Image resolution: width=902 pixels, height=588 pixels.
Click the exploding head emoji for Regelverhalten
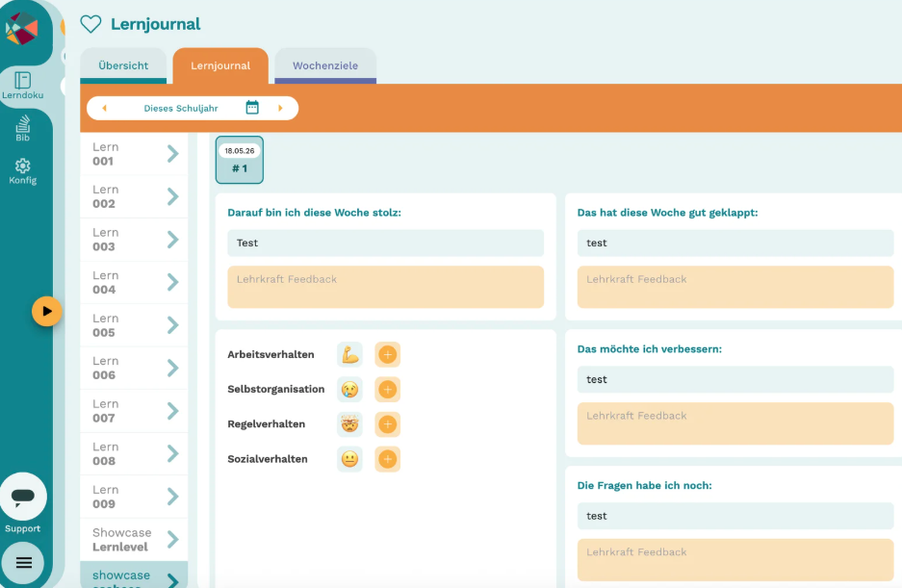click(349, 424)
